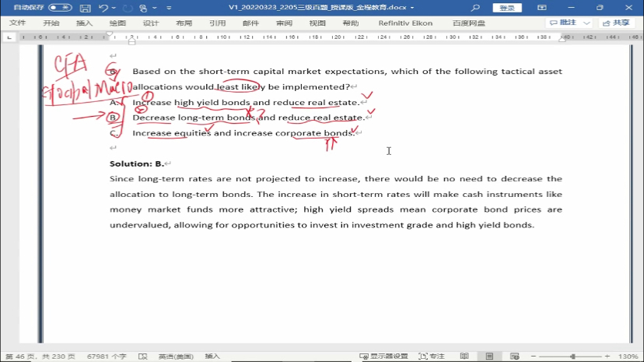Click the Undo arrow icon

tap(103, 8)
